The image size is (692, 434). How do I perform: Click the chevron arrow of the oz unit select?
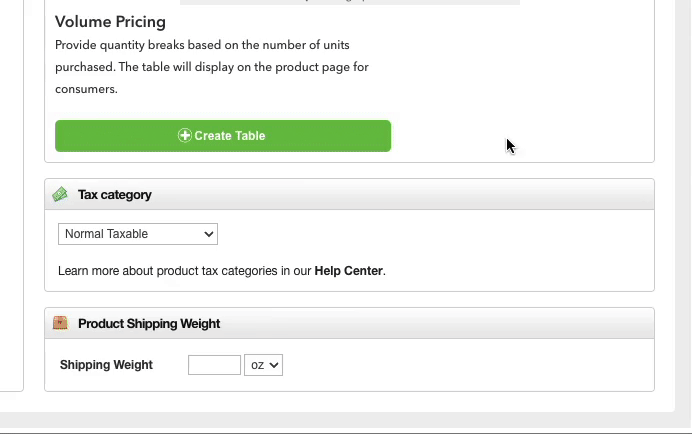coord(274,366)
